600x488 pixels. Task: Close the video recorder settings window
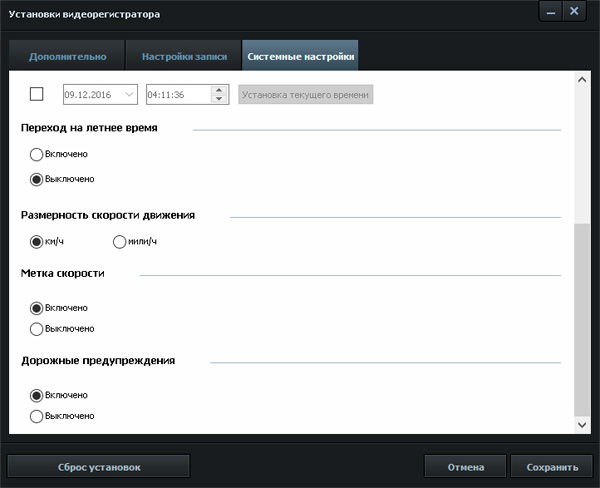[x=574, y=13]
